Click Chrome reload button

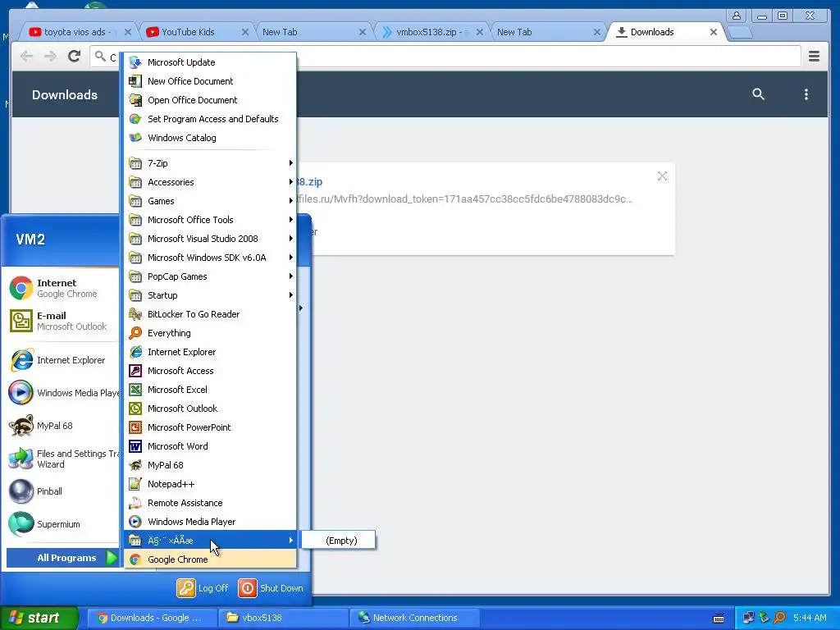(x=74, y=56)
